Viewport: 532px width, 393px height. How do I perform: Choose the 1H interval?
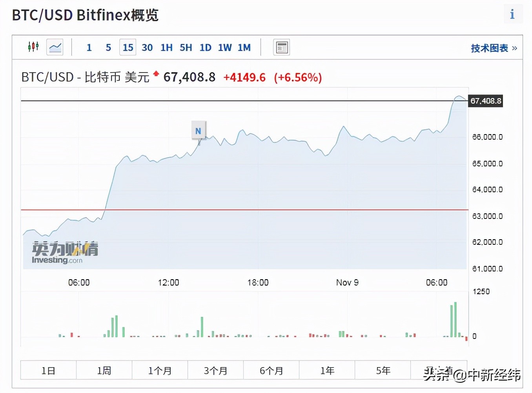coord(166,47)
